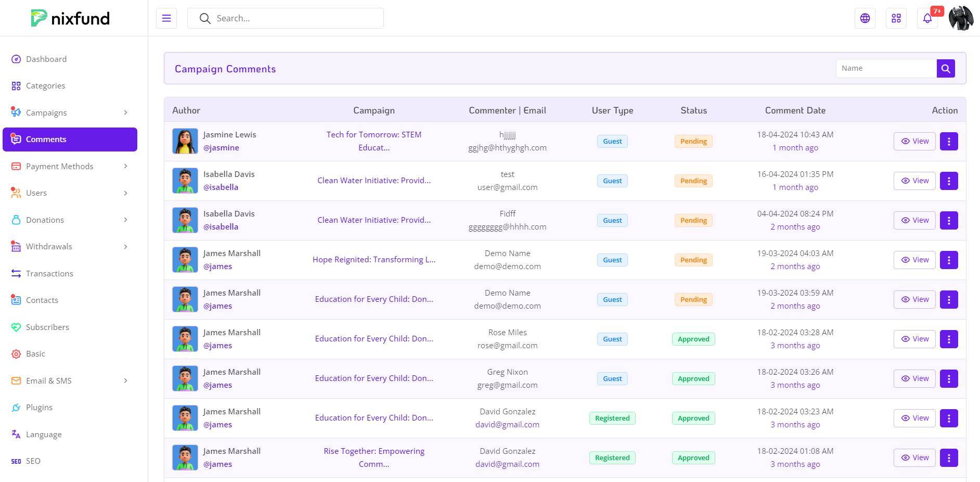Open the apps grid icon in header
980x482 pixels.
[896, 18]
